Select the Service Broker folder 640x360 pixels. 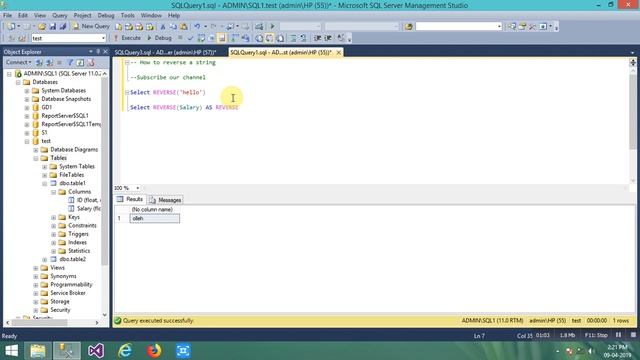point(68,293)
